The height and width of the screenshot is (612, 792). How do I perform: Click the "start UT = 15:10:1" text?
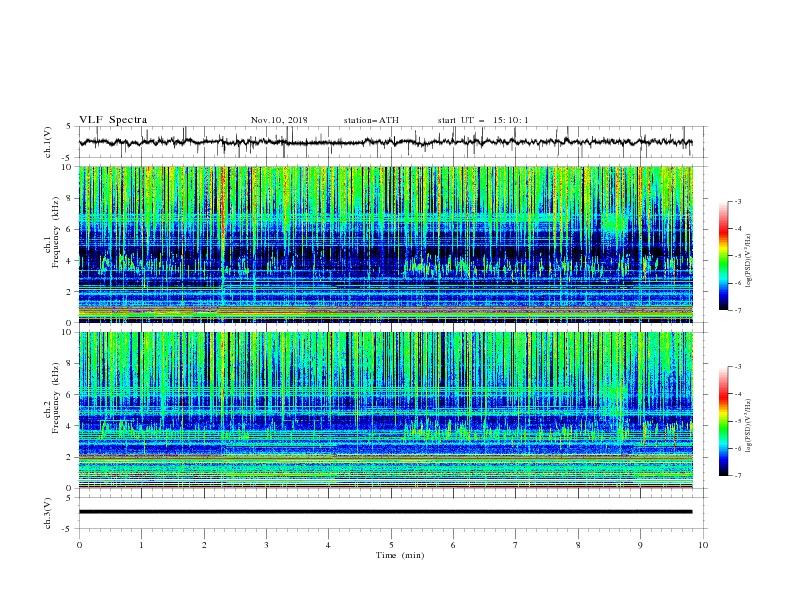tap(483, 120)
